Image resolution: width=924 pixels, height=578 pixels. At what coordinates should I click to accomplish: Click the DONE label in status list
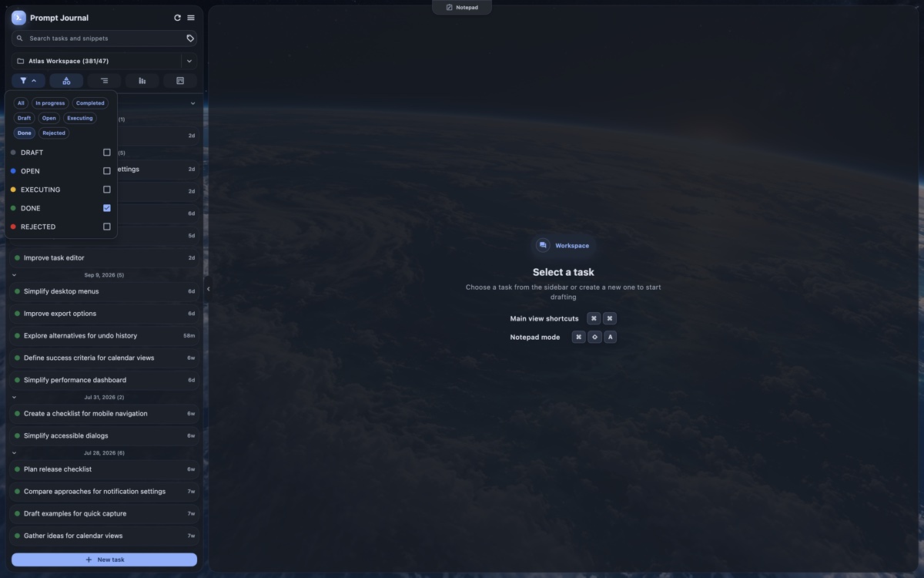click(x=31, y=208)
